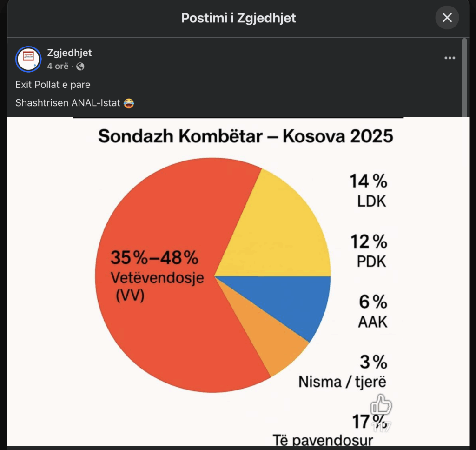Click the "Exit Pollat e pare" post text
This screenshot has height=450, width=476.
(53, 85)
